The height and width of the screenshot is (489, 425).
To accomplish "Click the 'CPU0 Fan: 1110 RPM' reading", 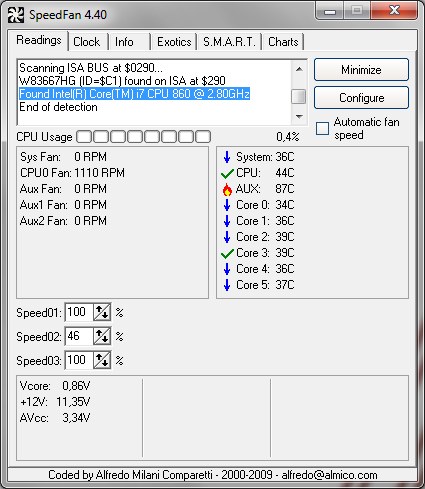I will click(x=72, y=173).
